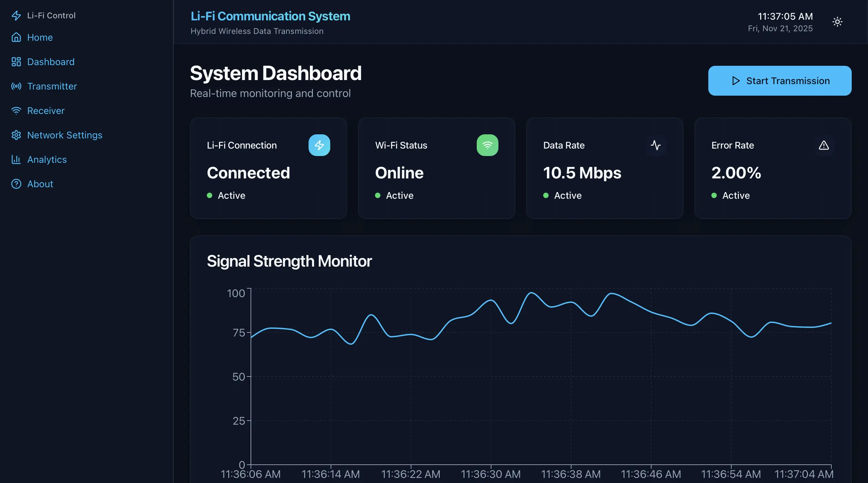The image size is (868, 483).
Task: Click the green wifi icon on Wi-Fi Status card
Action: coord(487,145)
